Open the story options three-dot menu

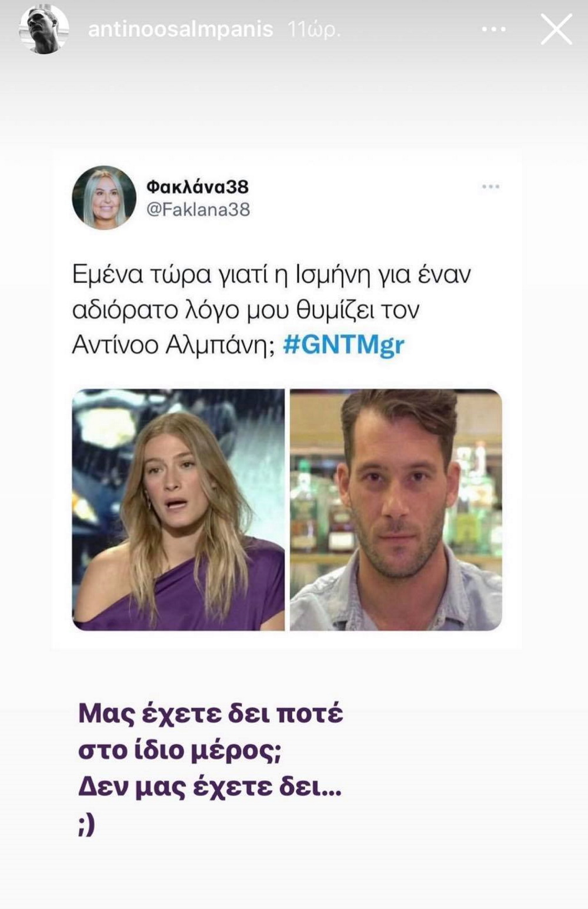(493, 29)
